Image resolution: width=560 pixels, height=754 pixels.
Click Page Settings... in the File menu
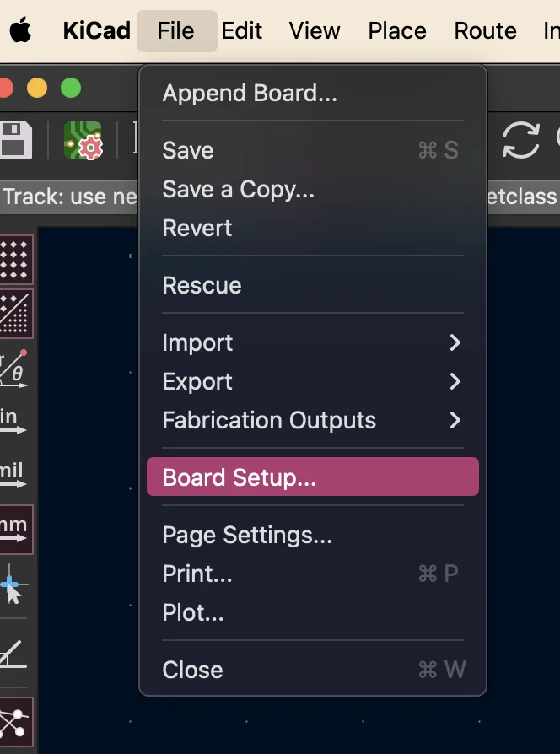247,536
